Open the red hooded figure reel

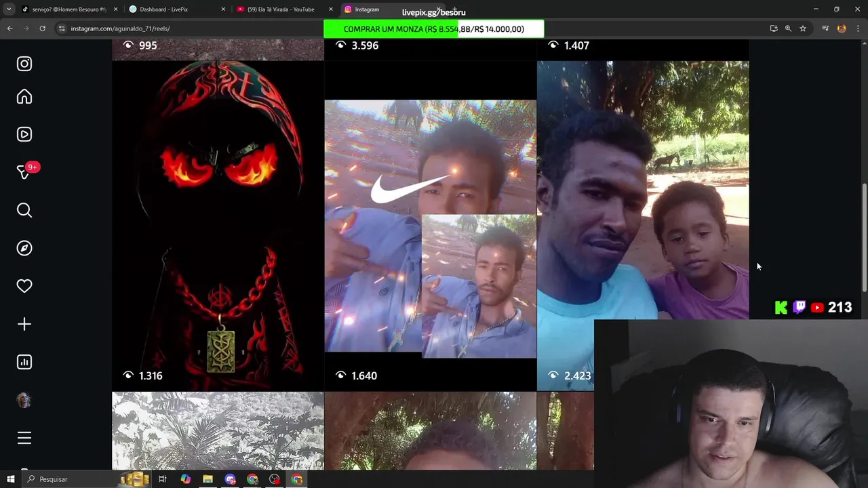tap(218, 226)
